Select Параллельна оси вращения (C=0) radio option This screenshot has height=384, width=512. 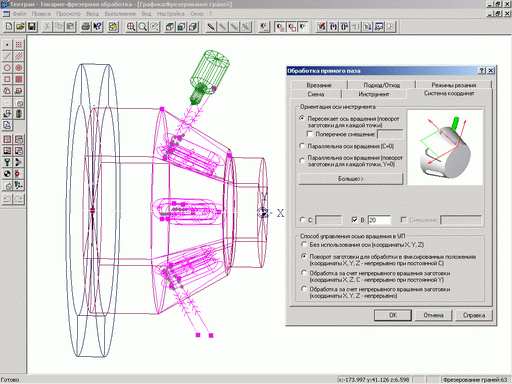click(x=302, y=146)
